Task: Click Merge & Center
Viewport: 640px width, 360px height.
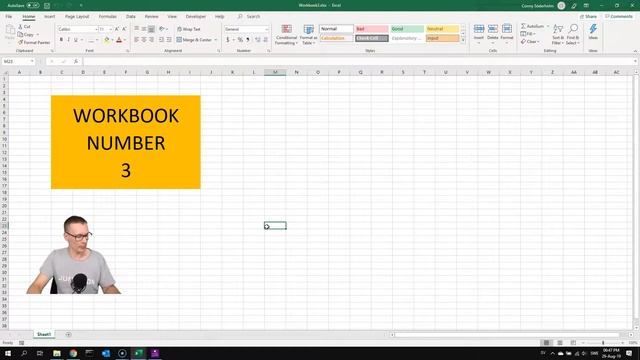Action: (194, 40)
